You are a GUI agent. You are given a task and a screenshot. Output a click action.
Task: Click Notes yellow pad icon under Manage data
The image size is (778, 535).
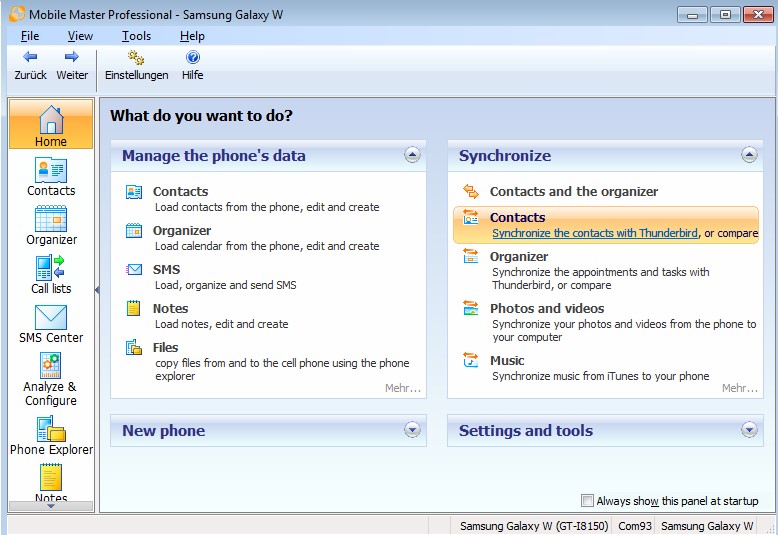point(133,308)
